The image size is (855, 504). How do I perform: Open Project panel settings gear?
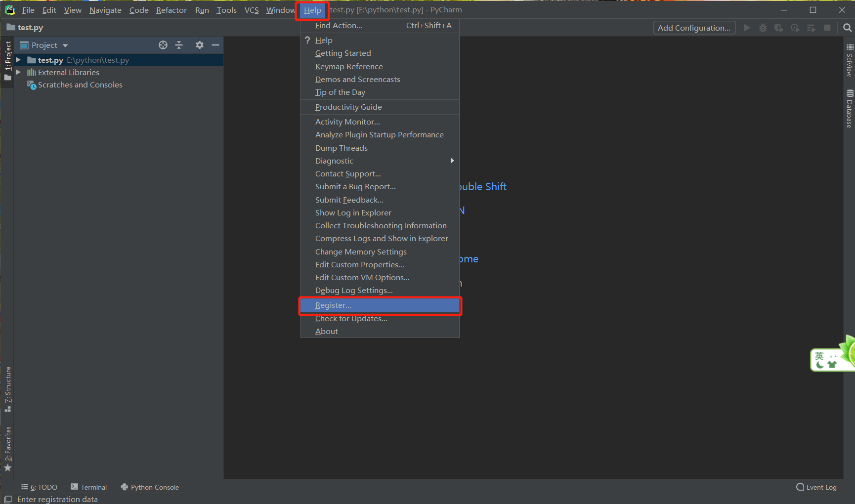click(200, 45)
